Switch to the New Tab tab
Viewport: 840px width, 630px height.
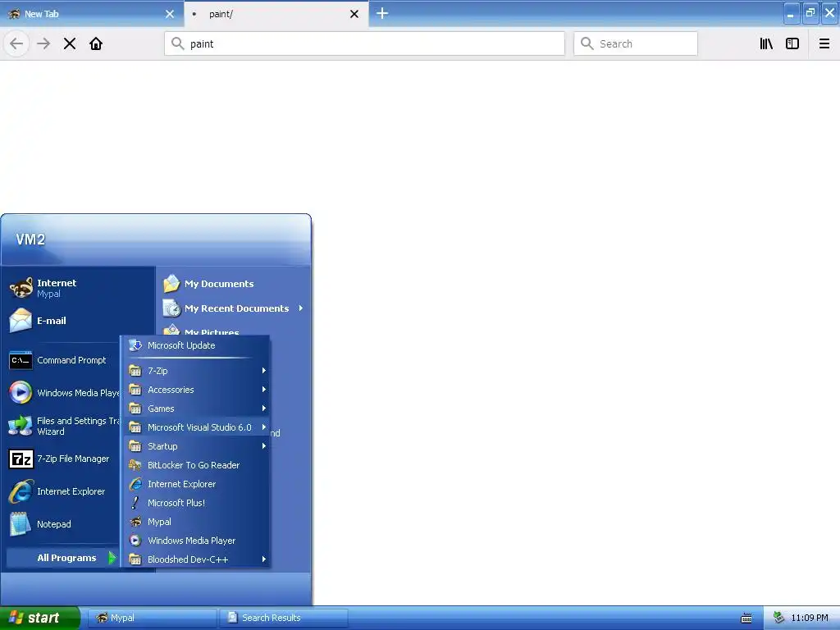point(92,14)
